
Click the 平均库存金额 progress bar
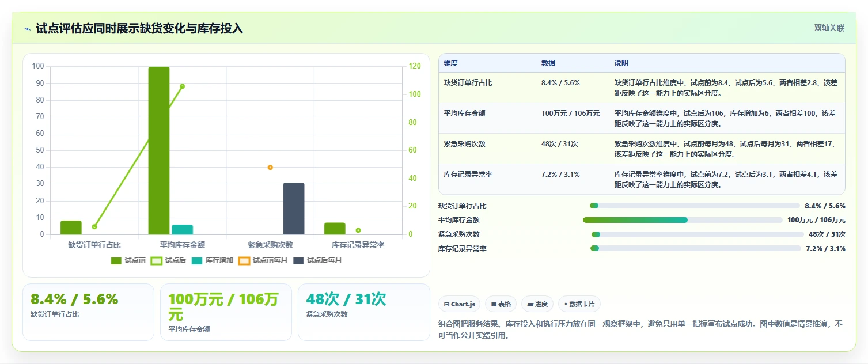click(683, 220)
